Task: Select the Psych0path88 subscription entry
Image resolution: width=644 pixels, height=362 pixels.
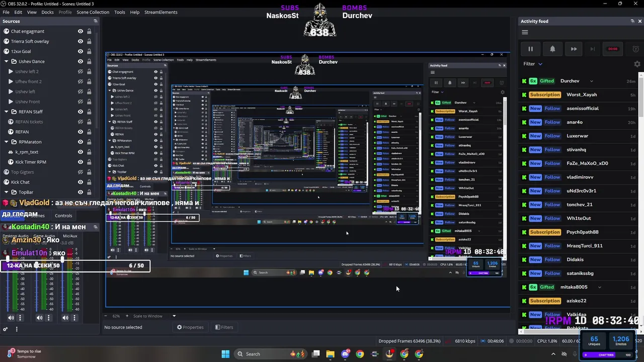Action: pos(580,232)
